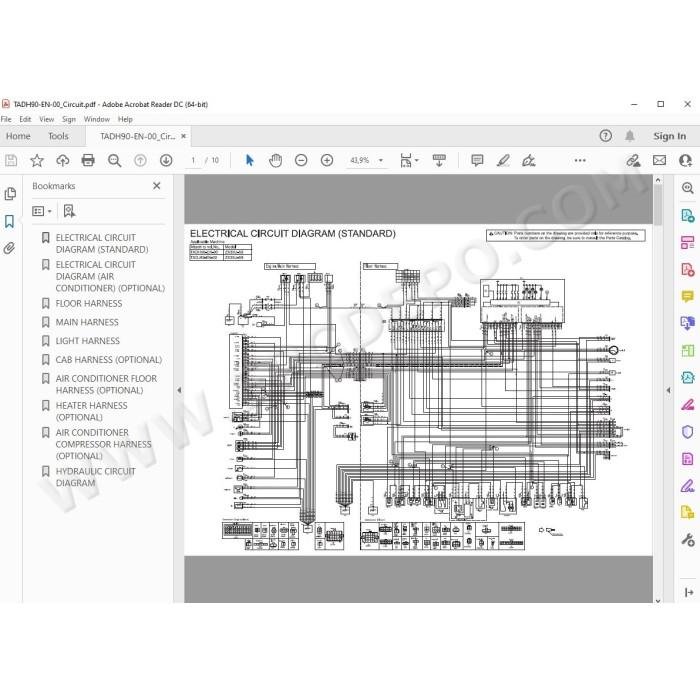The width and height of the screenshot is (700, 700).
Task: Open HYDRAULIC CIRCUIT DIAGRAM bookmark
Action: coord(96,477)
